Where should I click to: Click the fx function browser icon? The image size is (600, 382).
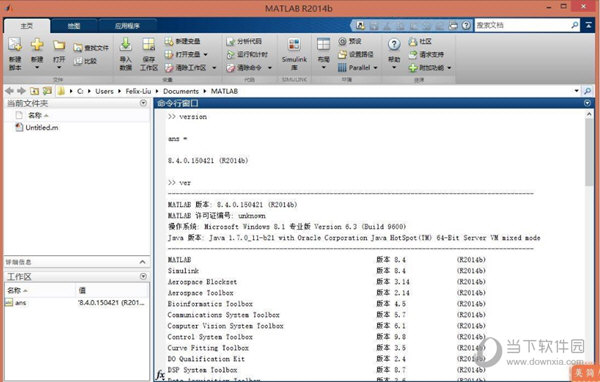tap(161, 374)
